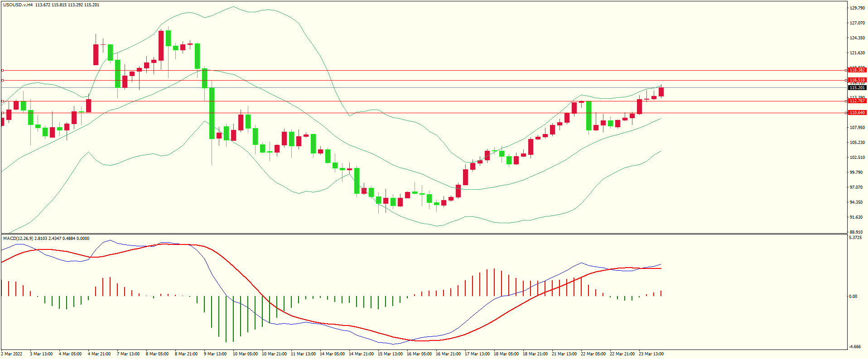
Task: Select the 116.518 red price level label
Action: coord(857,80)
